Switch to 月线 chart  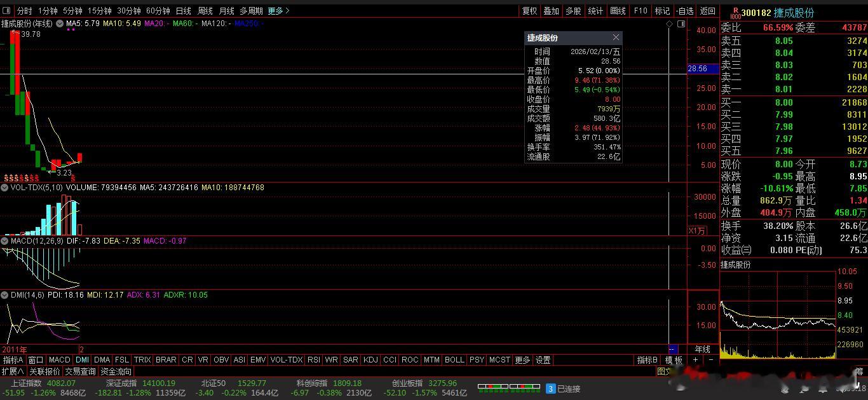point(226,11)
